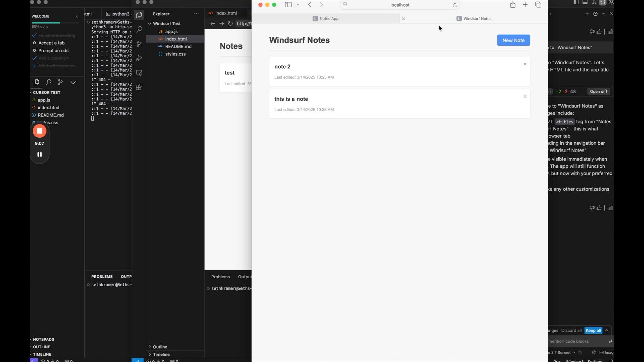Refresh the Windsurf preview browser
The width and height of the screenshot is (644, 362).
[230, 23]
